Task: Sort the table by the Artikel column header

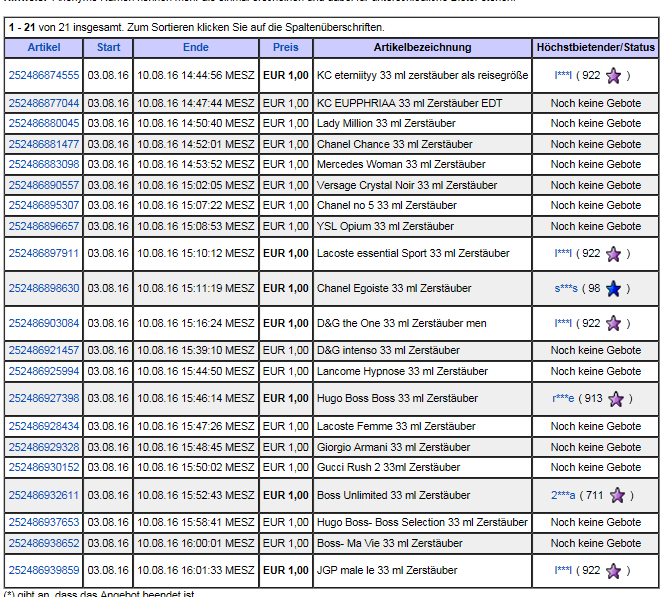Action: [44, 47]
